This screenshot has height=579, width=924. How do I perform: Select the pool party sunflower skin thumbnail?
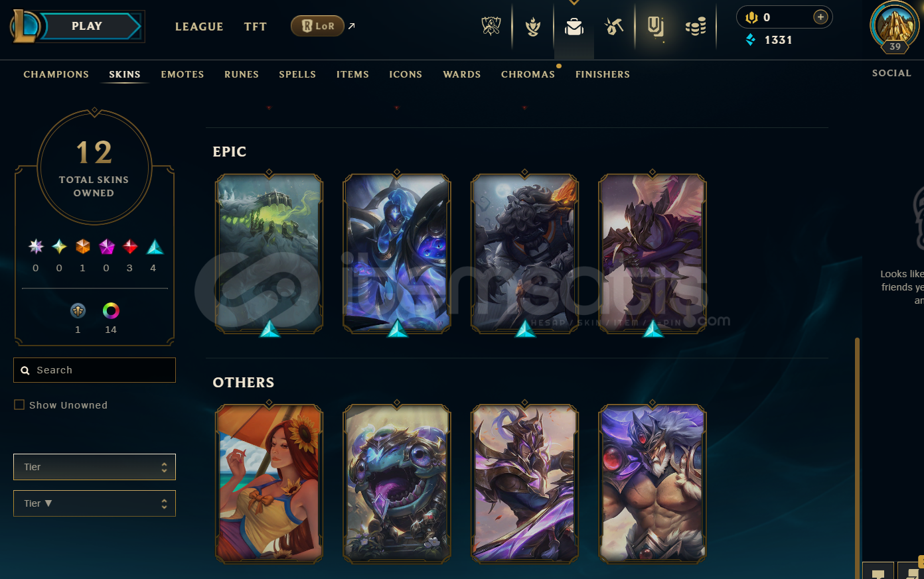[x=269, y=483]
